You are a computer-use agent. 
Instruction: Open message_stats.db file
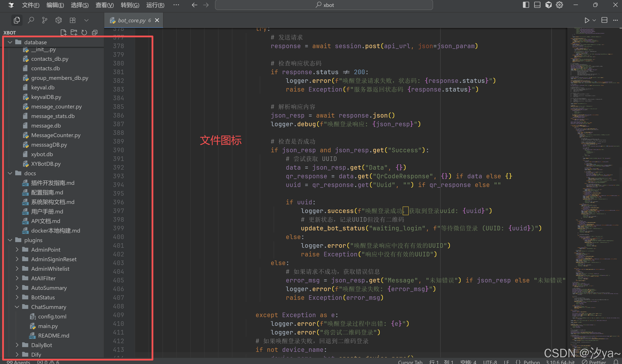tap(53, 116)
